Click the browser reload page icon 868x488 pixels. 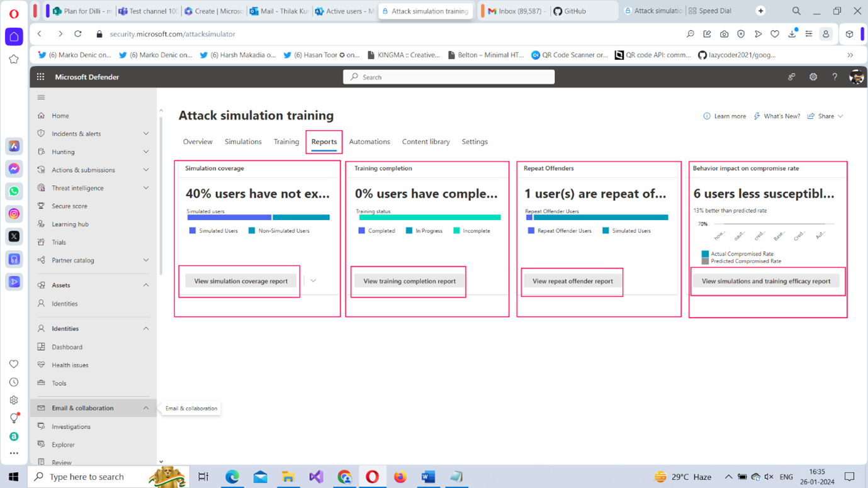click(78, 34)
